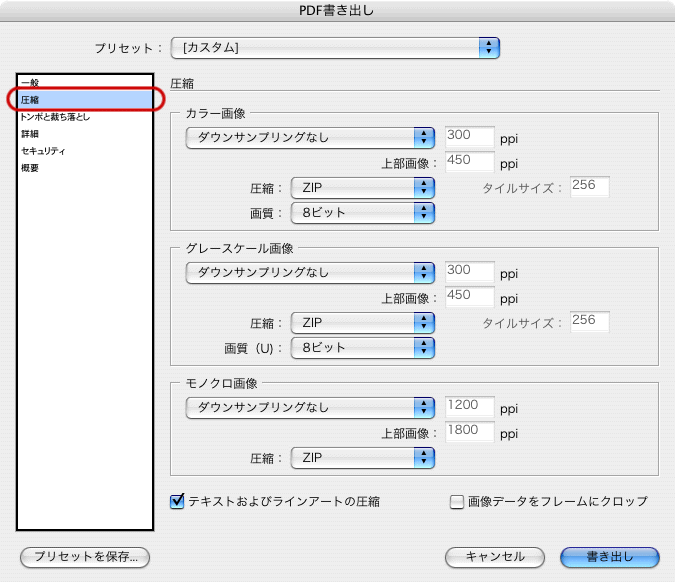Image resolution: width=675 pixels, height=582 pixels.
Task: Uncheck テキストおよびラインアートの圧縮 checkbox
Action: [177, 502]
